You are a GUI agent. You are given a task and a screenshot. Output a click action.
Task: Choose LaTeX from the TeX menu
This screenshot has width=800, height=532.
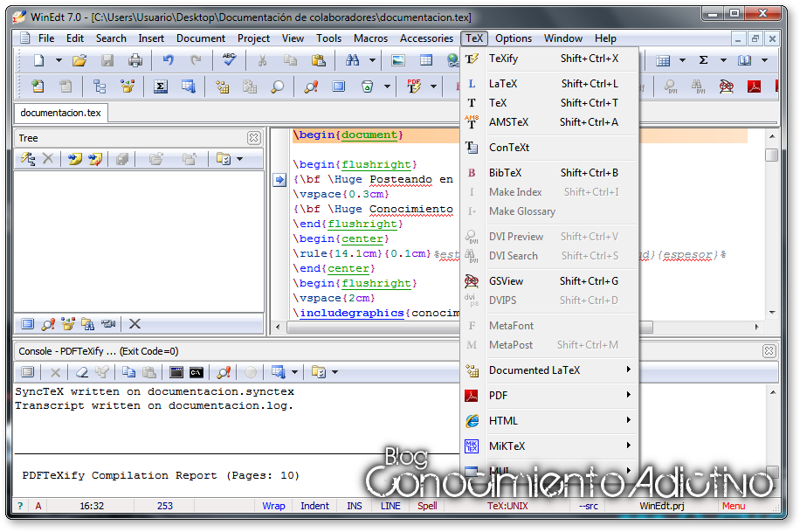(x=549, y=84)
